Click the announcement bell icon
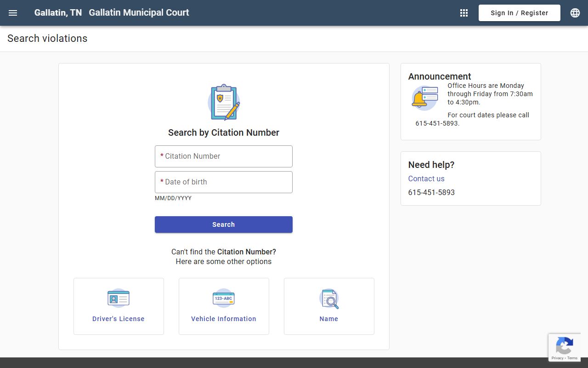Viewport: 588px width, 368px height. coord(424,98)
